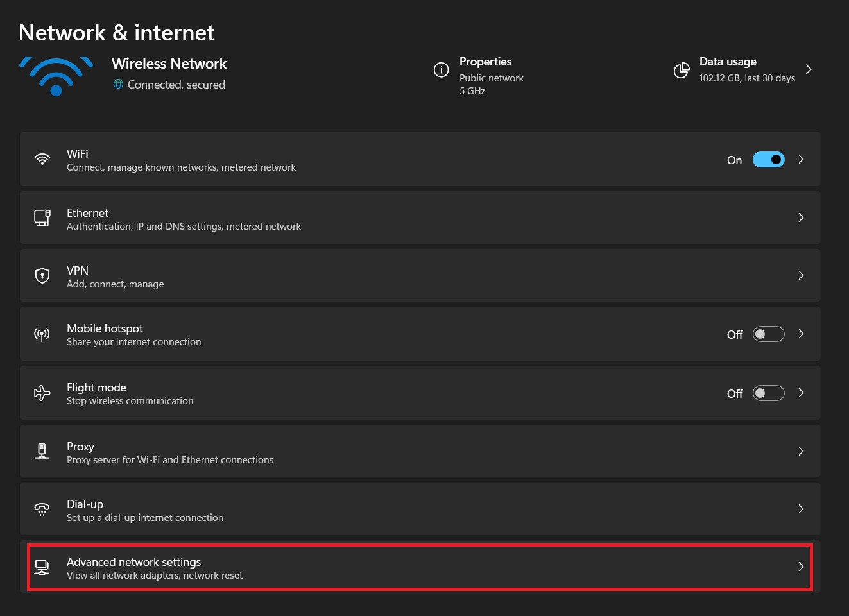849x616 pixels.
Task: Click the Ethernet monitor icon
Action: (42, 218)
